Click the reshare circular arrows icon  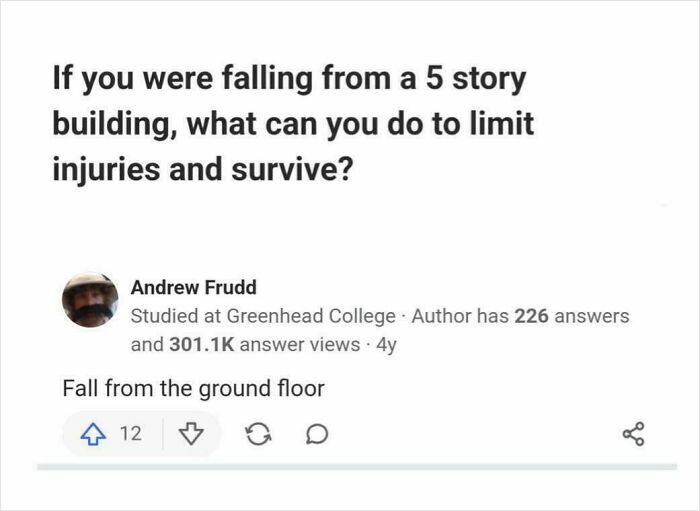point(256,435)
